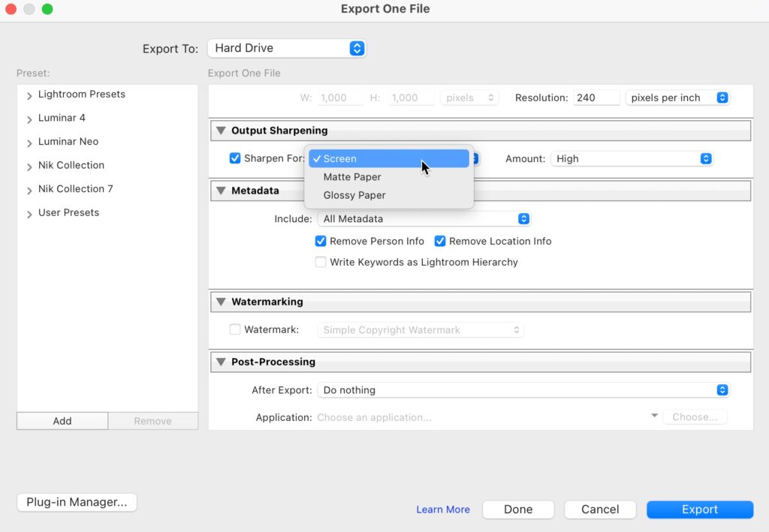769x532 pixels.
Task: Expand the Luminar 4 preset group
Action: [x=29, y=119]
